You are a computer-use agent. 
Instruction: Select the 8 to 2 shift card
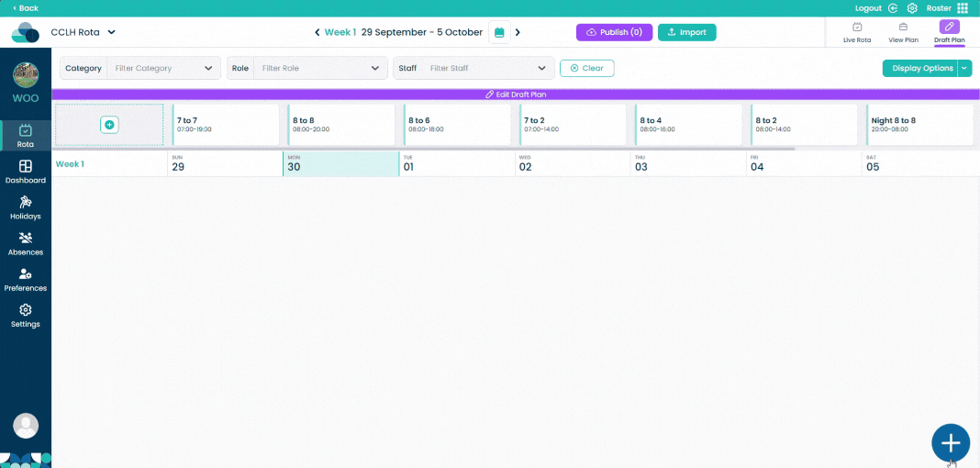[804, 125]
